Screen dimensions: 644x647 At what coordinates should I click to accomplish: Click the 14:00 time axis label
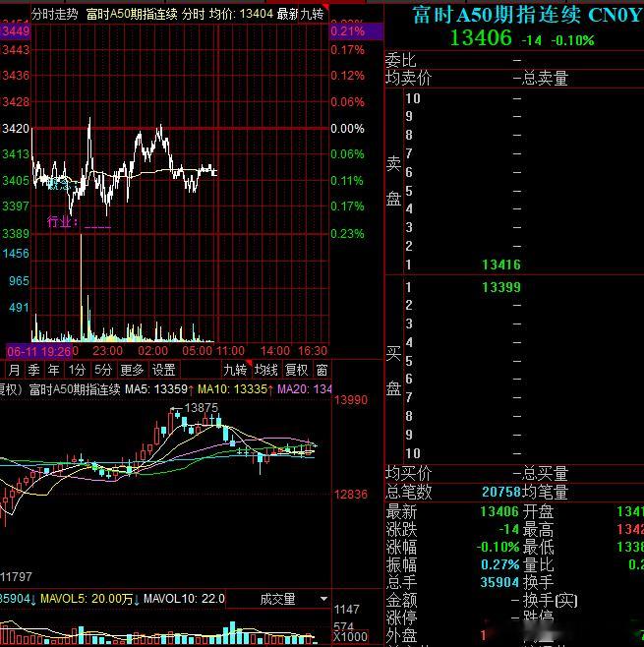[x=274, y=351]
